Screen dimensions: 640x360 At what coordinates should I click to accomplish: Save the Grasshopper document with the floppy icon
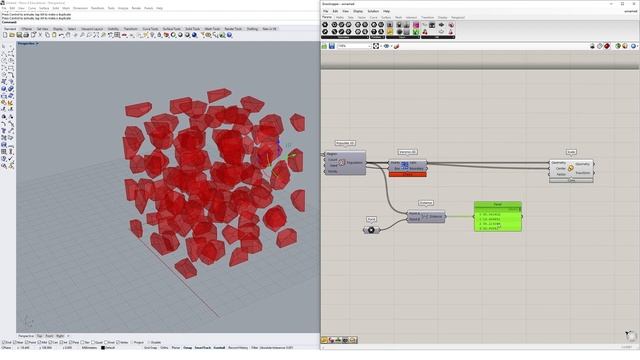click(x=332, y=46)
